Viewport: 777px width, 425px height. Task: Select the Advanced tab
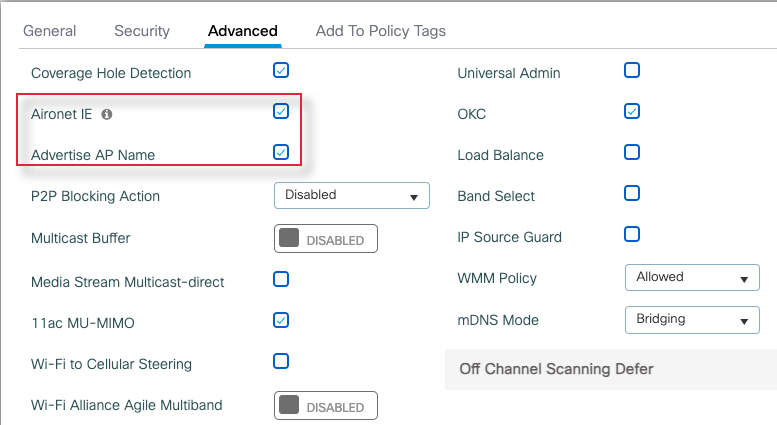(x=243, y=31)
